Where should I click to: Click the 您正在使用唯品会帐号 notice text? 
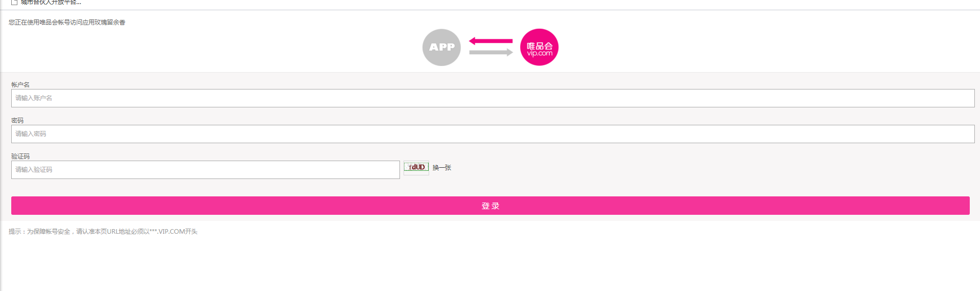67,23
